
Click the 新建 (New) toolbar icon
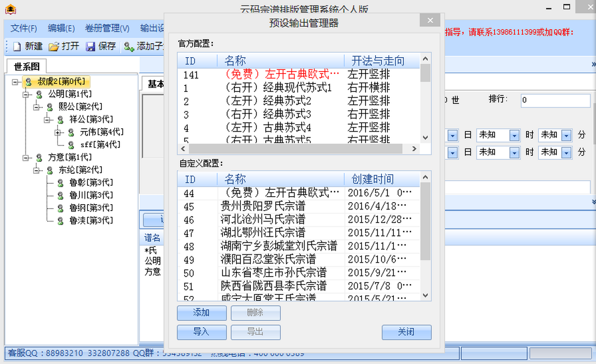point(17,47)
